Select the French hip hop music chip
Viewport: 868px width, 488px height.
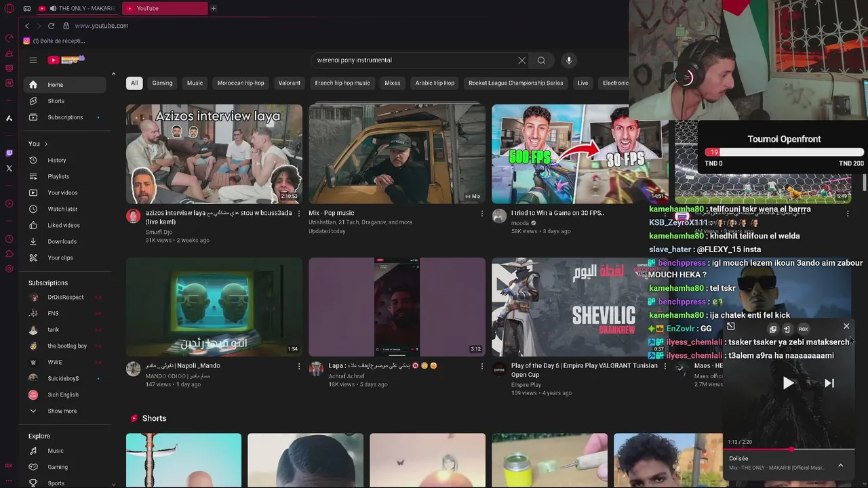(342, 83)
